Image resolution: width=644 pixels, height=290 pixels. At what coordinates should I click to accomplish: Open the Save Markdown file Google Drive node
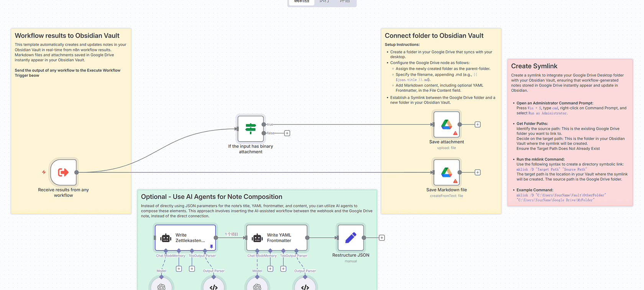click(x=446, y=173)
